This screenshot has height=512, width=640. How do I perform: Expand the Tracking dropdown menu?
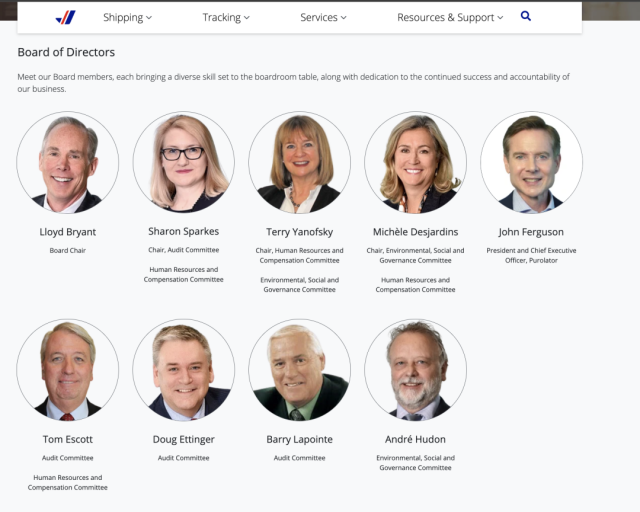(226, 18)
